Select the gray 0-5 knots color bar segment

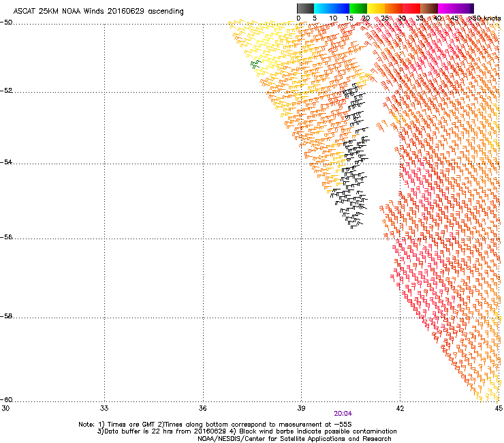[x=305, y=8]
